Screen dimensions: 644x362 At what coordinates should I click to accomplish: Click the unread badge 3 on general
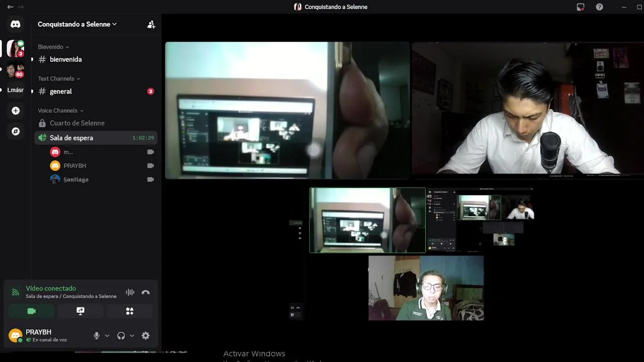click(x=150, y=92)
